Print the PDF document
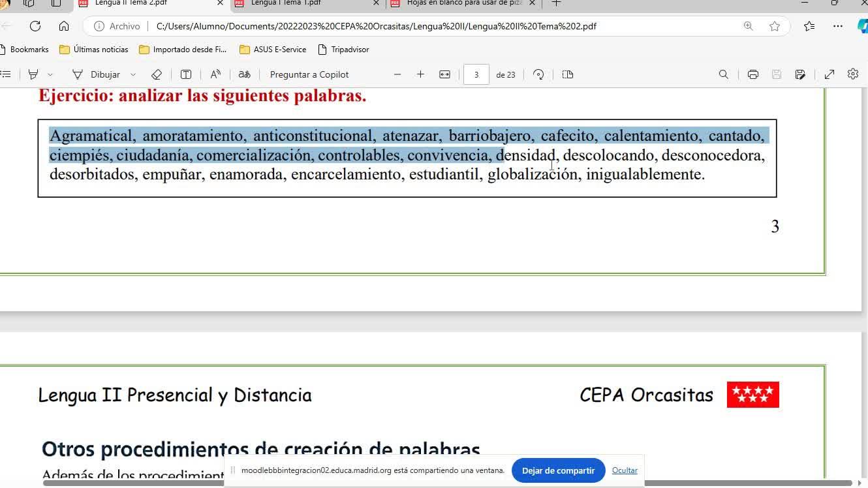The width and height of the screenshot is (868, 488). coord(753,74)
